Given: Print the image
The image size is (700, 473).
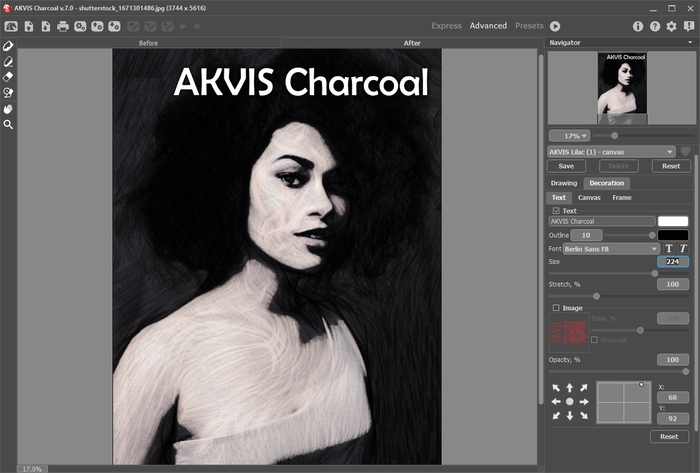Looking at the screenshot, I should 63,26.
